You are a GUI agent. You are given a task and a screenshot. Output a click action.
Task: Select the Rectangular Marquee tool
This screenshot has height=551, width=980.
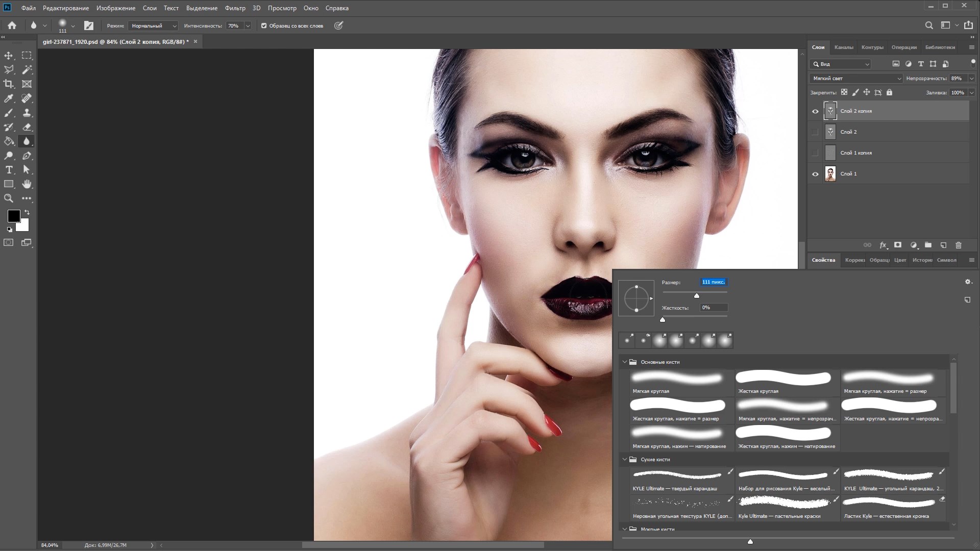pos(27,55)
